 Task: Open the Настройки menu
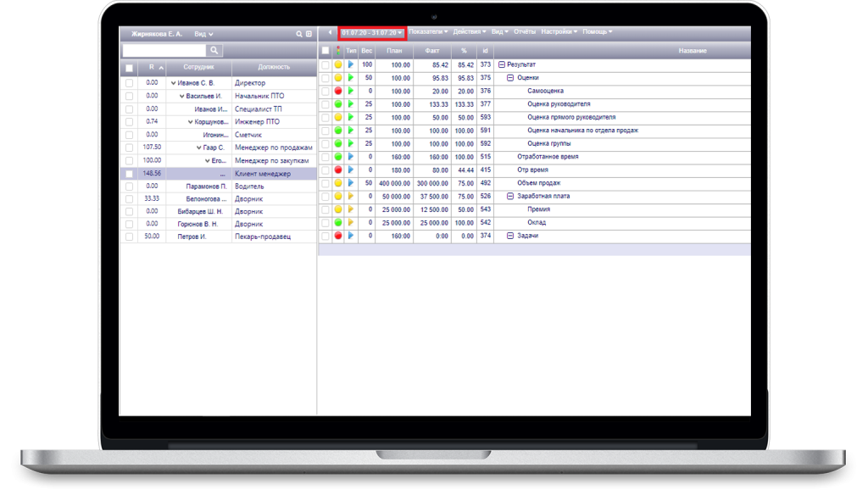pyautogui.click(x=559, y=32)
